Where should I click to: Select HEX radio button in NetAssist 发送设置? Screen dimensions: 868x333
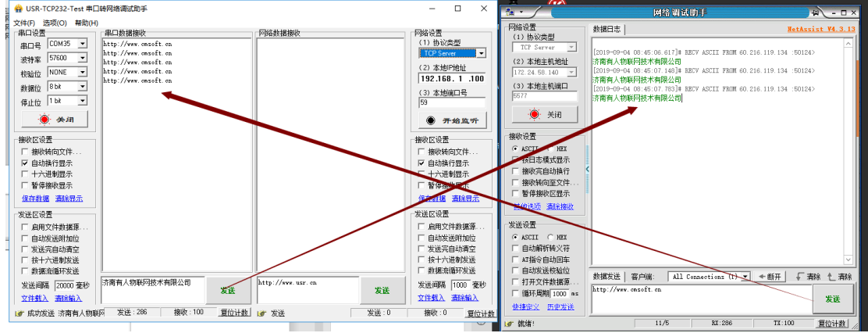tap(551, 237)
